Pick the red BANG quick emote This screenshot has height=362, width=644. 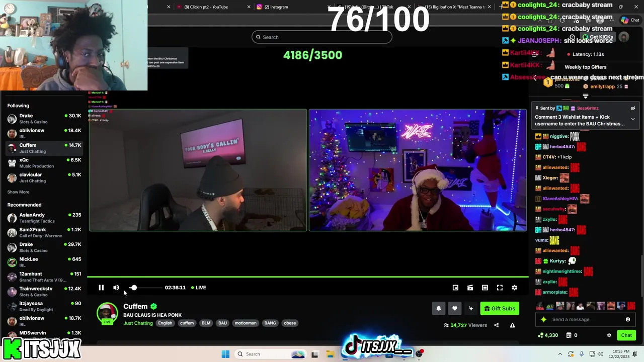coord(631,306)
